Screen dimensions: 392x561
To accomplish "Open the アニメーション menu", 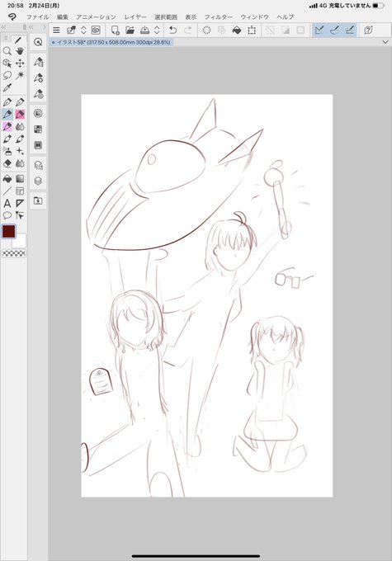I will coord(96,16).
